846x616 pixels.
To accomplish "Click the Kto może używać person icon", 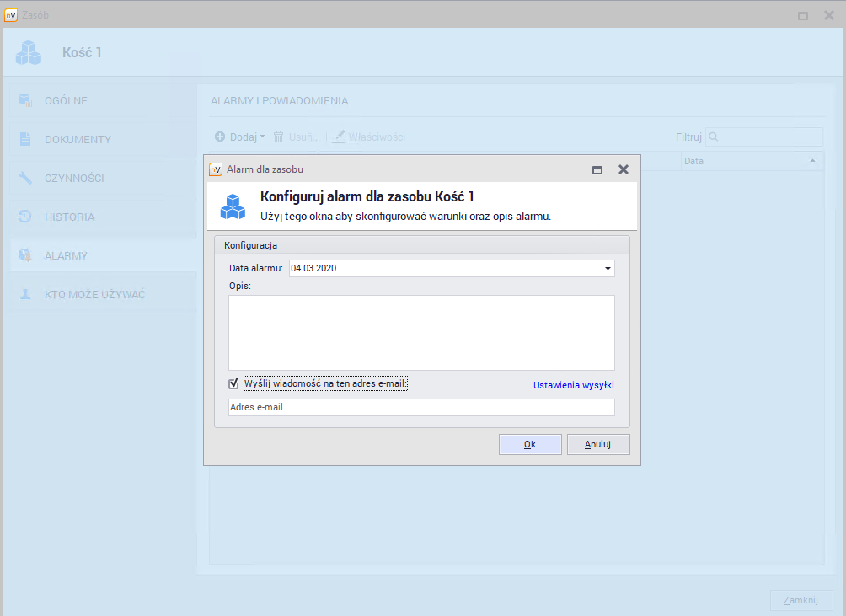I will coord(25,295).
